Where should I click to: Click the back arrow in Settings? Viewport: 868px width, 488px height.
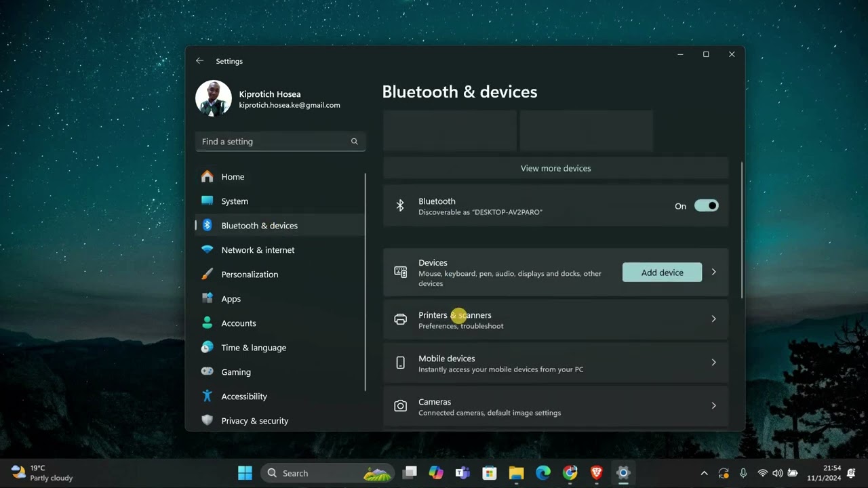coord(199,61)
